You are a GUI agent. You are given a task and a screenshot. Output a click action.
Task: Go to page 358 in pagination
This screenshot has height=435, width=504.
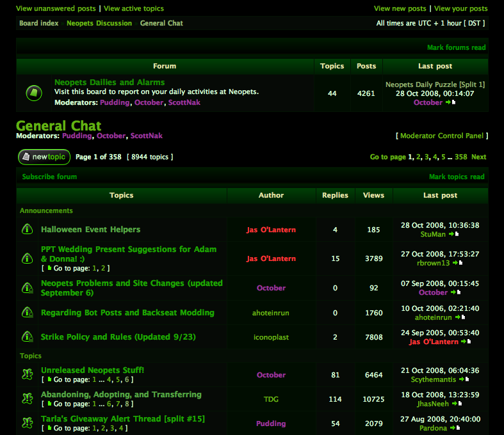[461, 157]
